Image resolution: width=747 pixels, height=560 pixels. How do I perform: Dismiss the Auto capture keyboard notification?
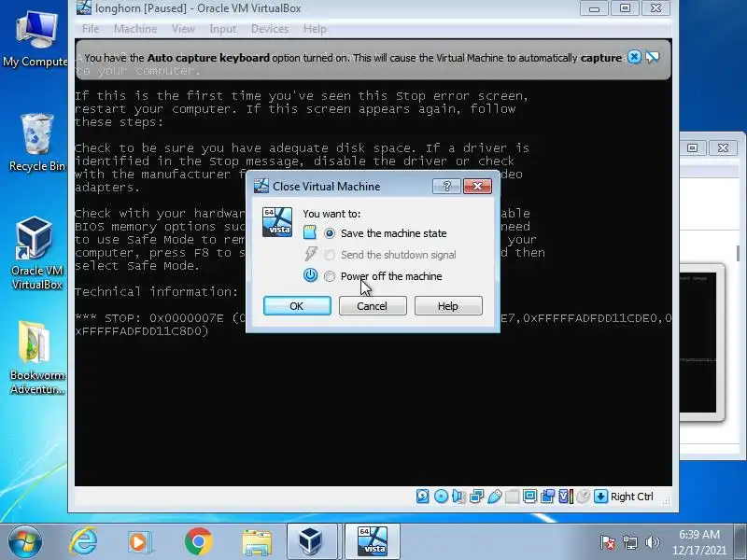[x=634, y=57]
